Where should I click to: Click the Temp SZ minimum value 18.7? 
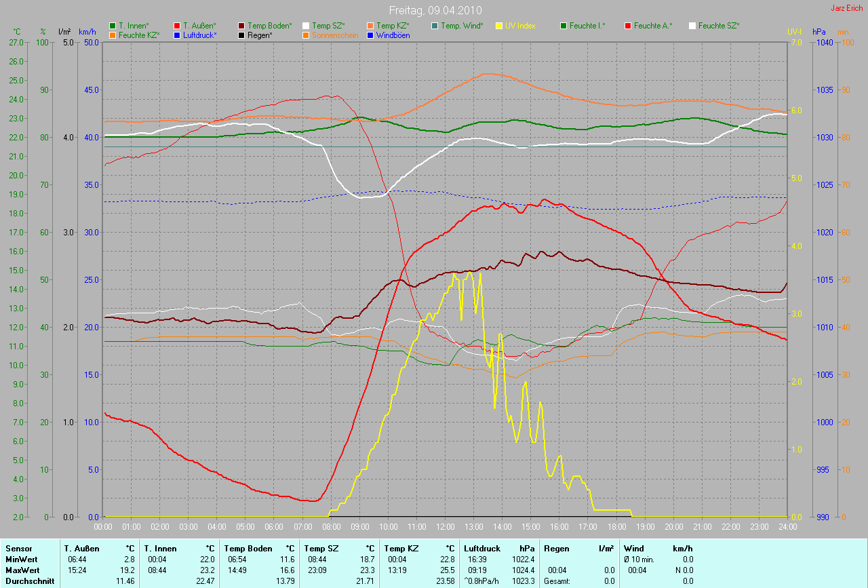368,560
